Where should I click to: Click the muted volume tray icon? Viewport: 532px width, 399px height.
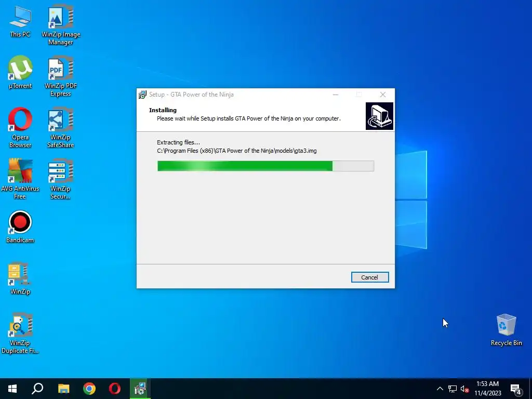[464, 389]
